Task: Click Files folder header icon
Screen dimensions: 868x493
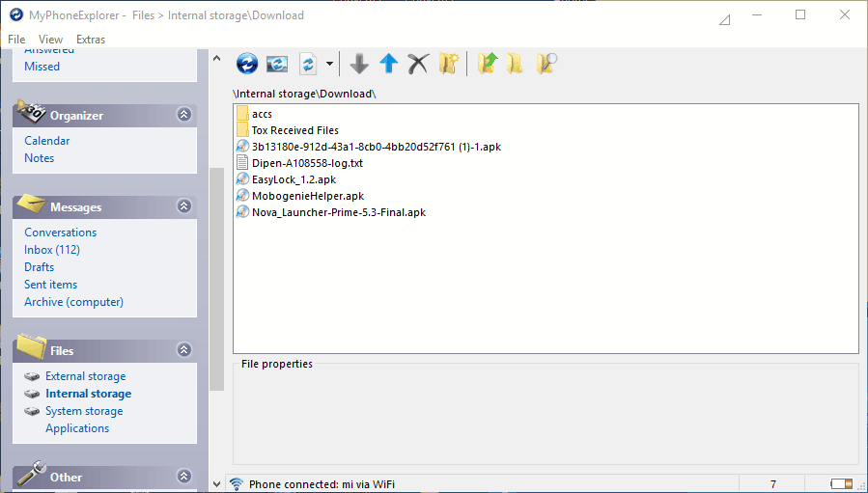Action: tap(32, 346)
